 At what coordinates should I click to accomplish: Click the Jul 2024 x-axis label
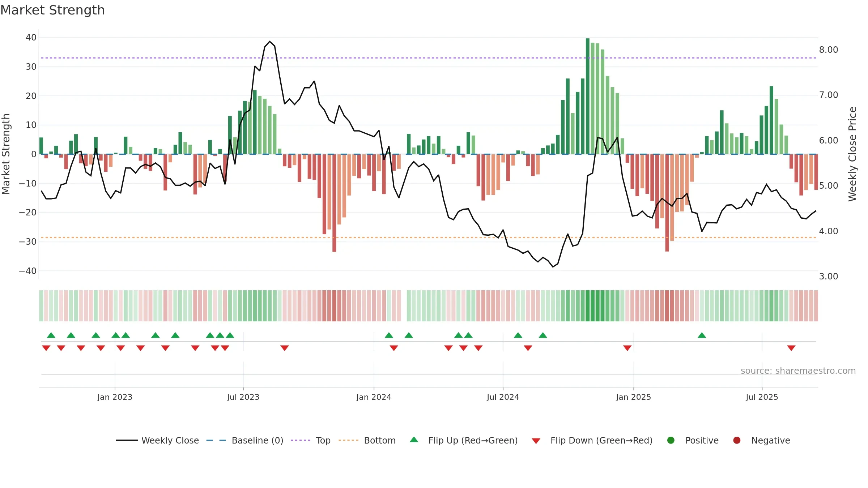(503, 397)
